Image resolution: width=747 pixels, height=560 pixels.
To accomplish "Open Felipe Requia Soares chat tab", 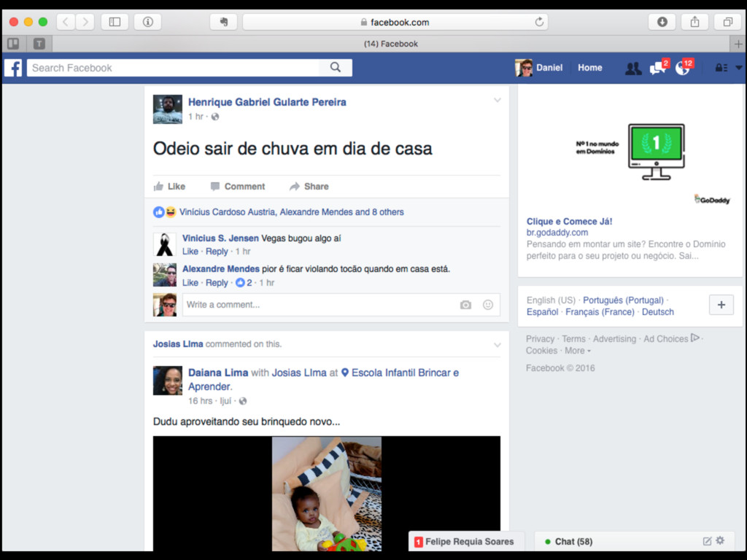I will (x=466, y=542).
